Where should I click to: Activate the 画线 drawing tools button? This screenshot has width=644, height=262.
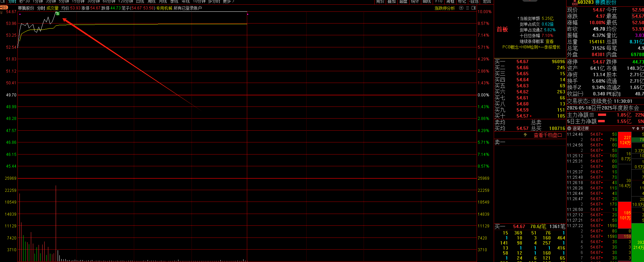point(427,2)
